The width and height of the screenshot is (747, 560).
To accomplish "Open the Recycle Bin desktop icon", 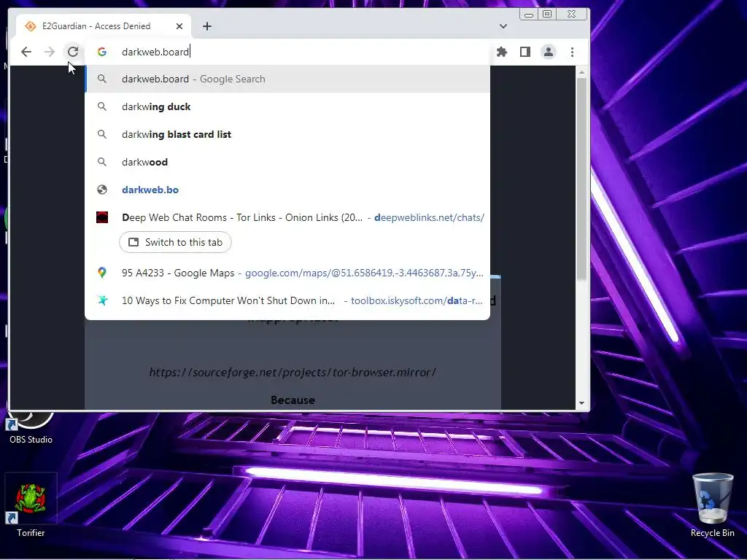I will point(713,506).
